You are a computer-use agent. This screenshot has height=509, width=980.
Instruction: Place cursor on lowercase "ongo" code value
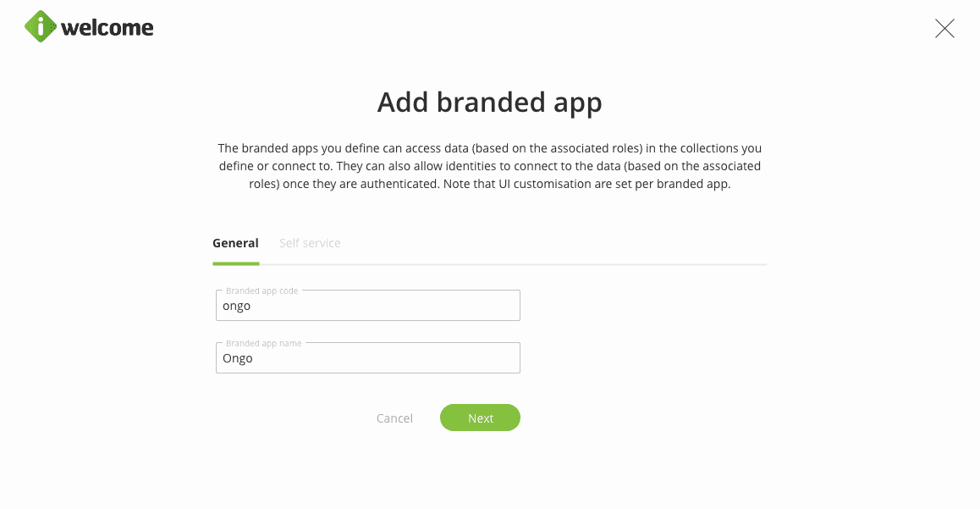(x=237, y=307)
